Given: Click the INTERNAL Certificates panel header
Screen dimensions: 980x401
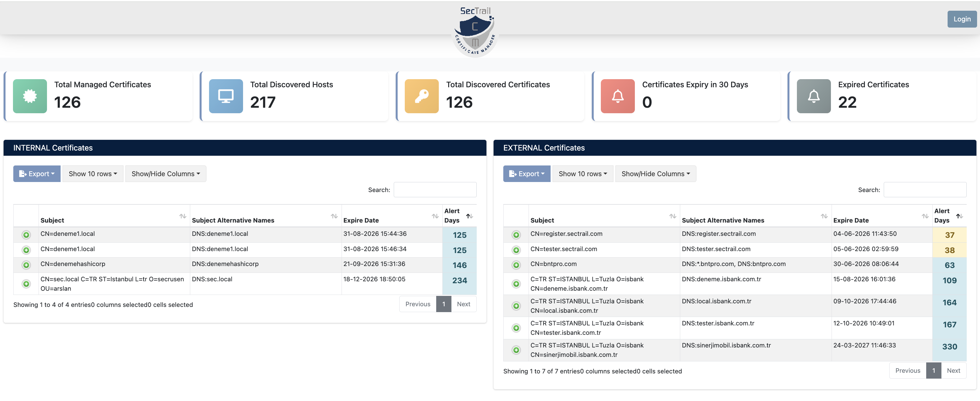Looking at the screenshot, I should coord(245,148).
